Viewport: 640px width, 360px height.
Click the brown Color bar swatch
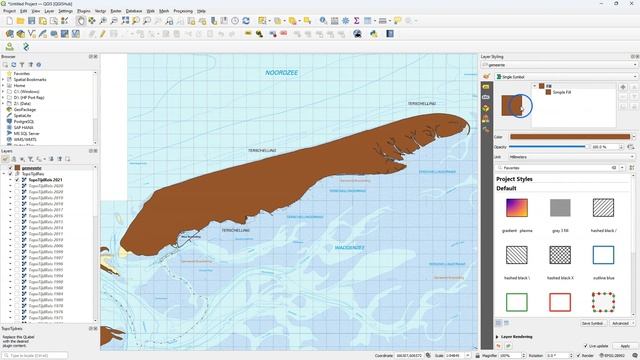(x=570, y=137)
